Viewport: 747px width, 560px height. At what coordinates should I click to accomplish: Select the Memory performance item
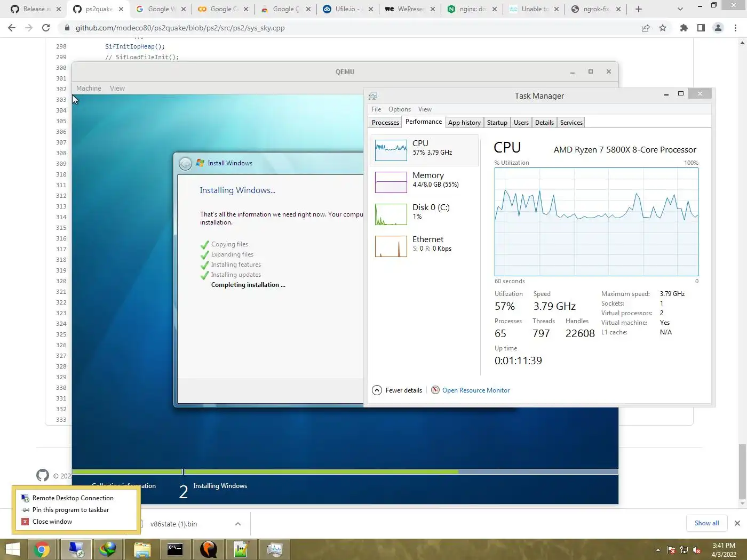[424, 182]
